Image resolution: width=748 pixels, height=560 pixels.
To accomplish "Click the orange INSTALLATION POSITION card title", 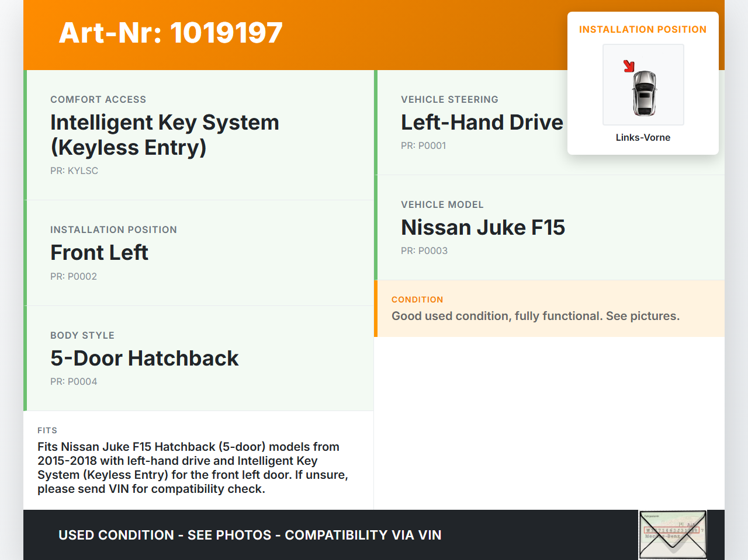I will [642, 30].
